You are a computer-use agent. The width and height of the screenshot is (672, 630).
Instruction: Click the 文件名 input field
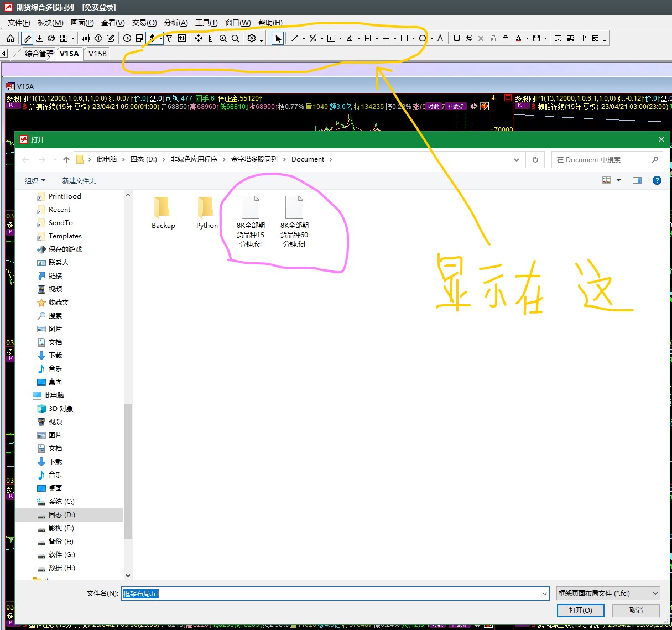331,593
